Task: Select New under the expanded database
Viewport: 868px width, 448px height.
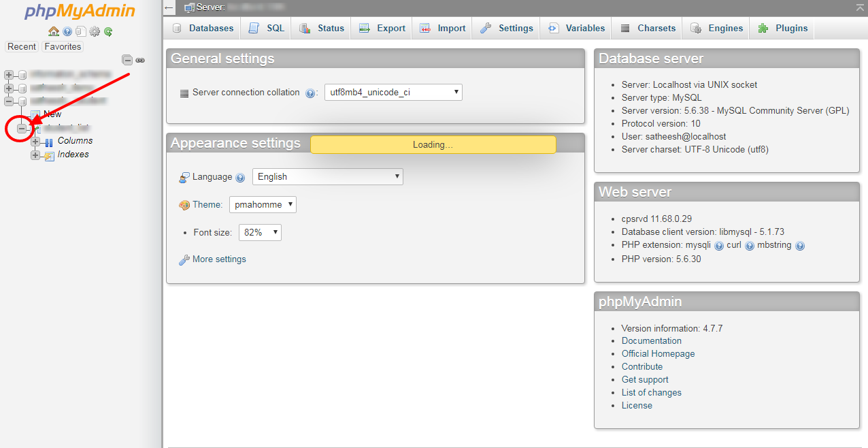Action: pos(52,114)
